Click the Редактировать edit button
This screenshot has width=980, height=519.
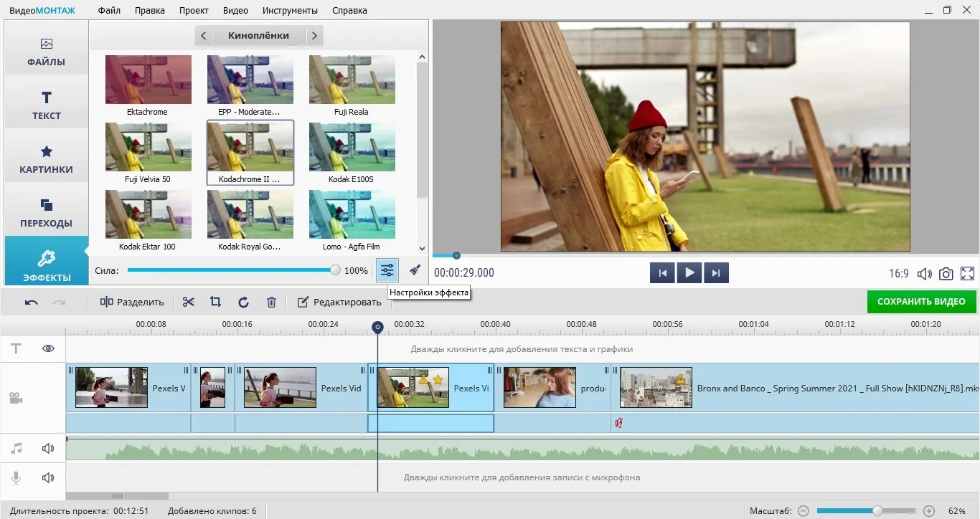tap(339, 302)
